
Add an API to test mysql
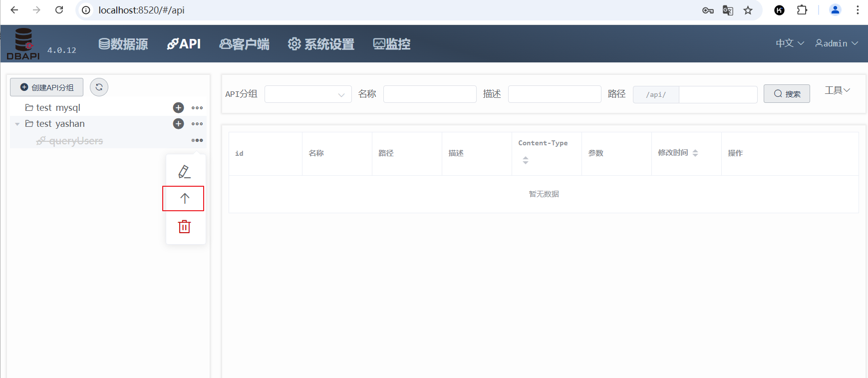tap(178, 108)
